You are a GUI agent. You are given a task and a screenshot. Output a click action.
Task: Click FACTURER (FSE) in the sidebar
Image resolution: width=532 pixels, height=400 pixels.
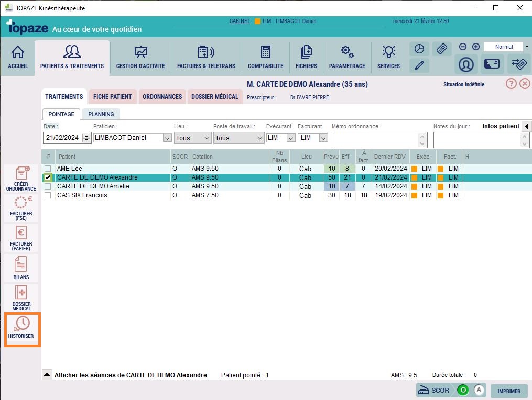click(x=21, y=208)
